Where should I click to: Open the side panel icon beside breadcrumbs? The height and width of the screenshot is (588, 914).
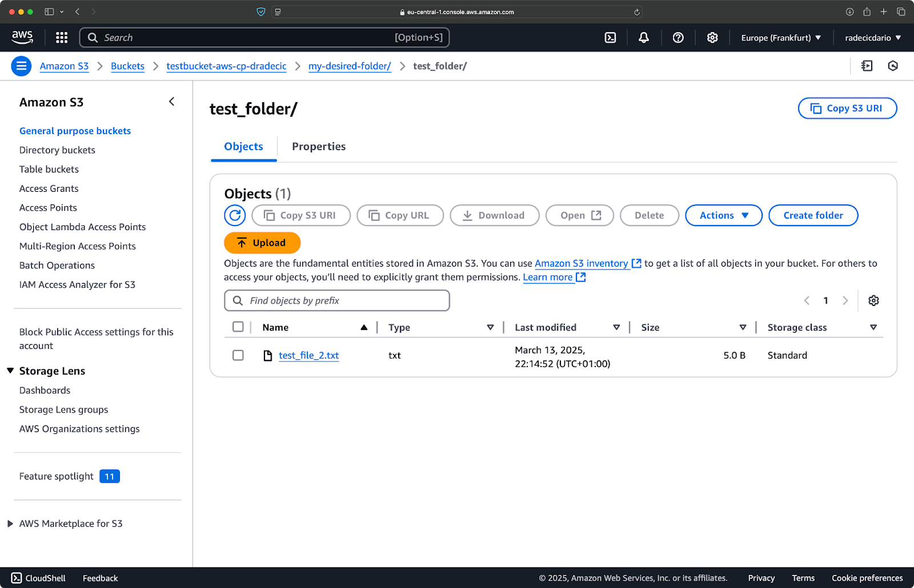pyautogui.click(x=867, y=66)
